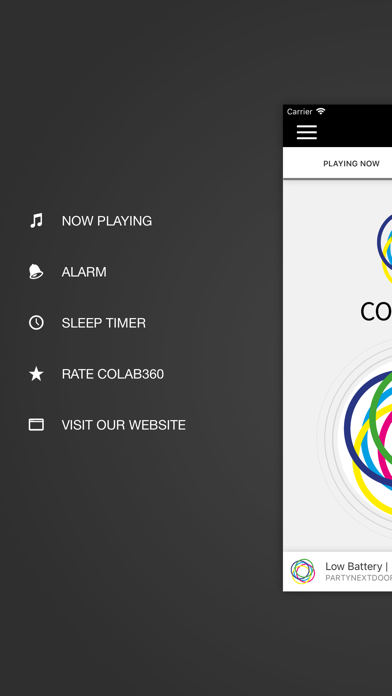Click the alarm bell icon
Screen dimensions: 392x696
point(36,271)
